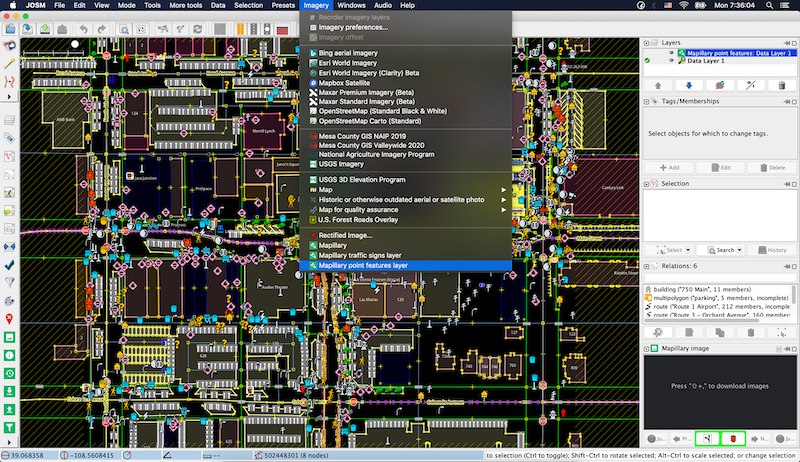This screenshot has width=800, height=462.
Task: Click the duplicate relation icon in Relations panel
Action: tap(719, 332)
